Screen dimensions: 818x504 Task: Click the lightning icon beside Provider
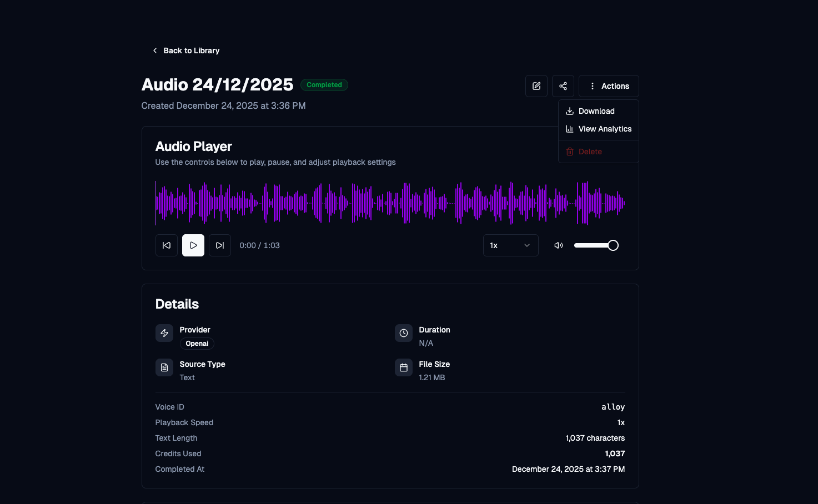tap(164, 333)
